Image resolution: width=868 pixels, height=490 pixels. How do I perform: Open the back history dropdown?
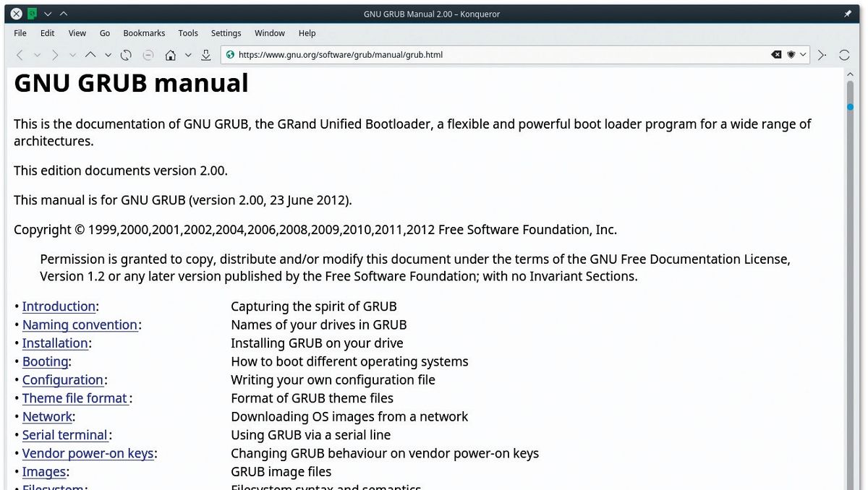click(x=37, y=54)
